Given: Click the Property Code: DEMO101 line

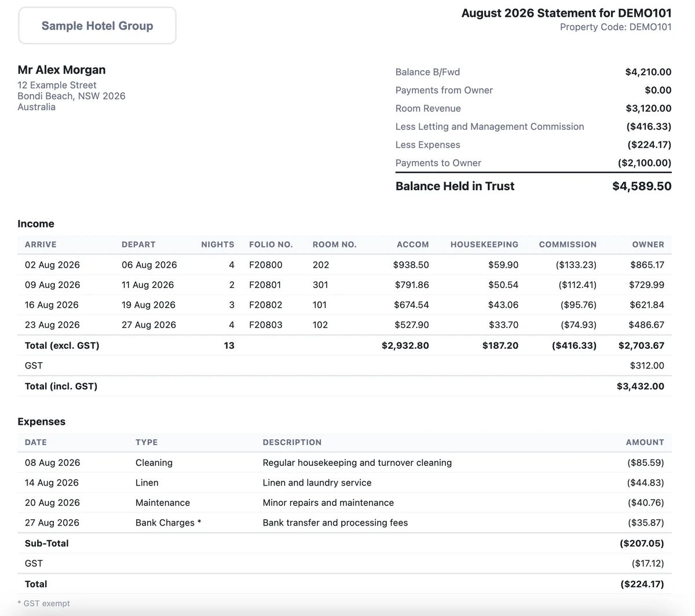Looking at the screenshot, I should pos(616,27).
